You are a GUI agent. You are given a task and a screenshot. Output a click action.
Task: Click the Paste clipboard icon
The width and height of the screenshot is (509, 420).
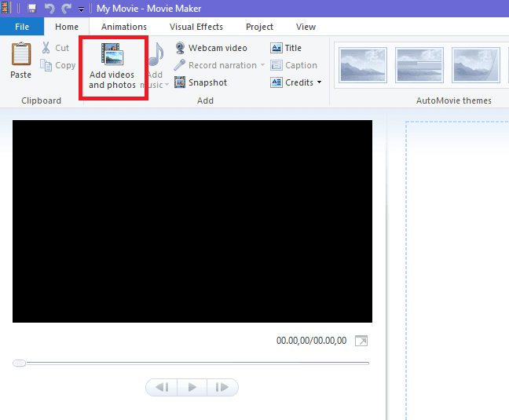click(21, 54)
